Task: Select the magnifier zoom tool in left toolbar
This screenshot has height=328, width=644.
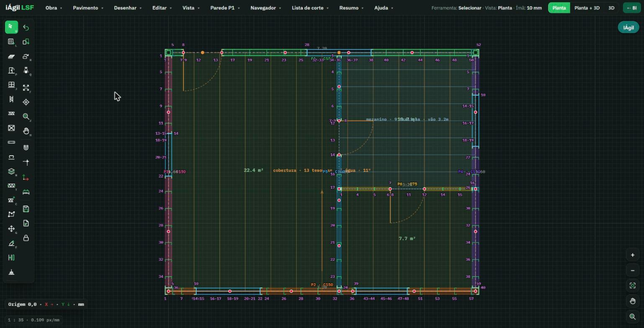Action: [x=26, y=117]
